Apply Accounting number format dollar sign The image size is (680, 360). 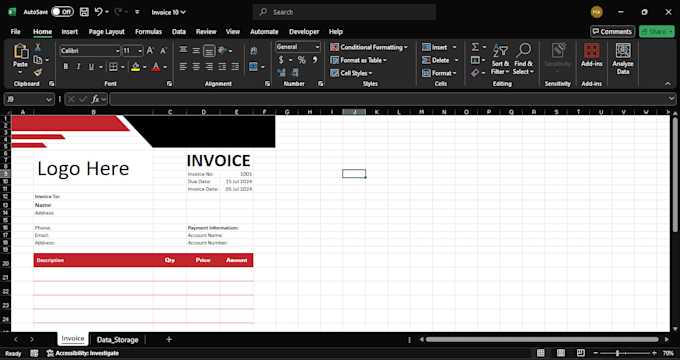[281, 60]
